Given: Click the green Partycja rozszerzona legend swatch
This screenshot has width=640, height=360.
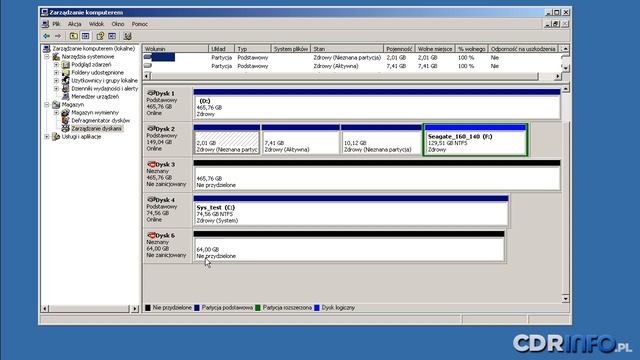Looking at the screenshot, I should [258, 308].
